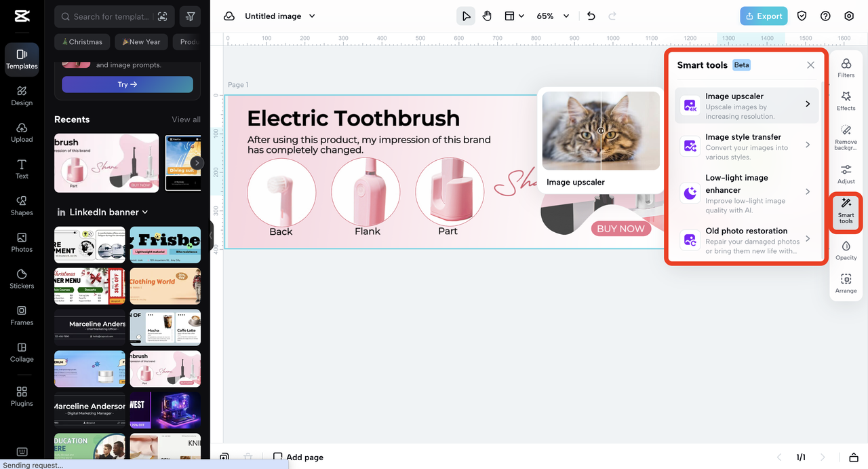Open the Effects right panel tool
Screen dimensions: 868x469
(846, 101)
